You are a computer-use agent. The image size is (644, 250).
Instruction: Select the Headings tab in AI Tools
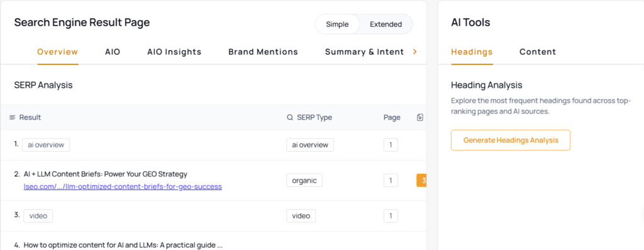point(472,52)
